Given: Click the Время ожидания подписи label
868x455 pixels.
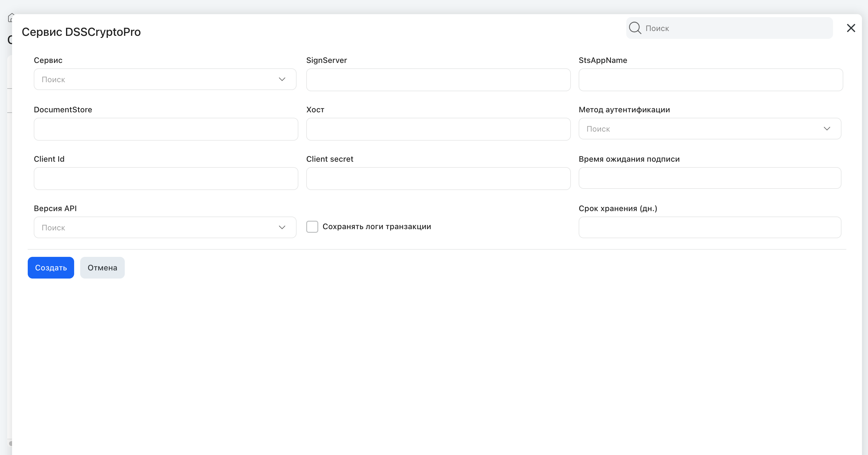Looking at the screenshot, I should pos(629,159).
